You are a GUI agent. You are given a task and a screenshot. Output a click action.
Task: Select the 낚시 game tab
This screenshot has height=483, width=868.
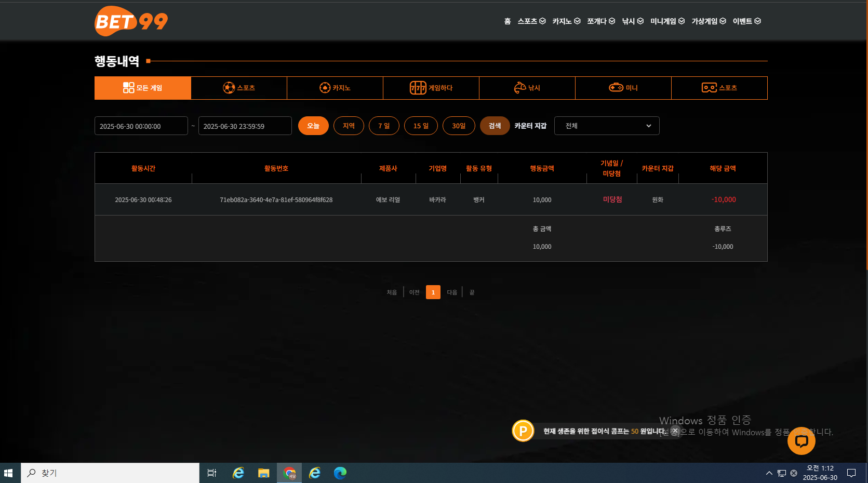[x=527, y=88]
